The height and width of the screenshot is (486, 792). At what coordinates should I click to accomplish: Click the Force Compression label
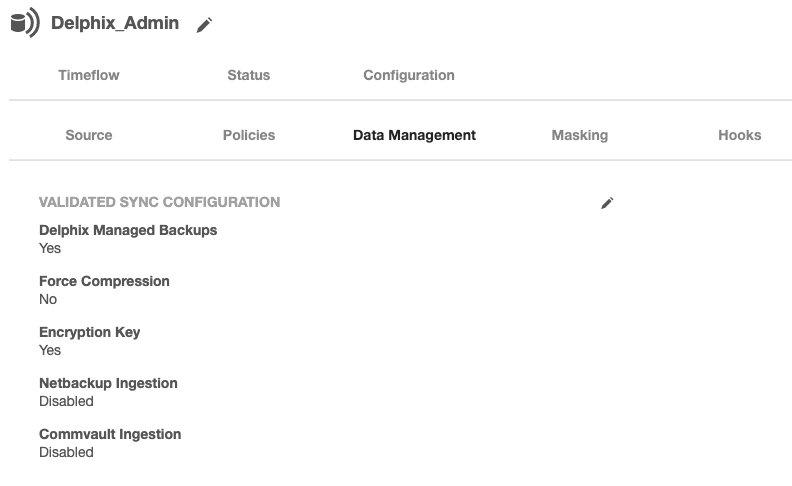pos(104,281)
